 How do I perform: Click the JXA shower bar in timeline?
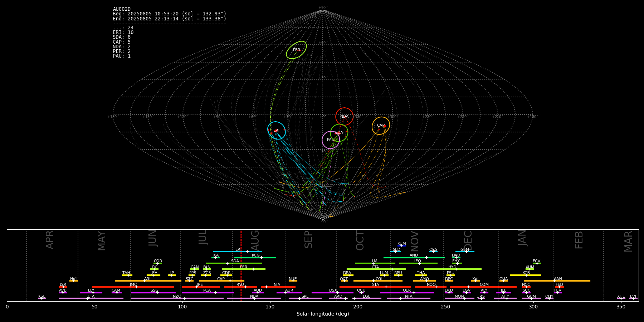point(216,257)
